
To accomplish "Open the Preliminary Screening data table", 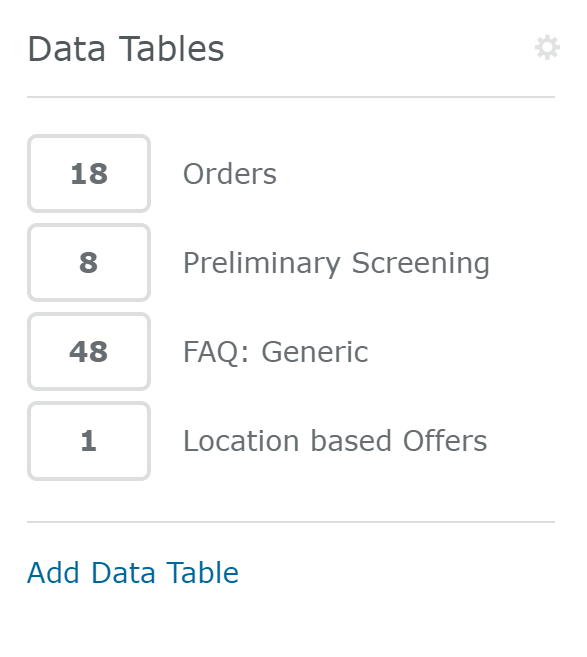I will tap(336, 264).
